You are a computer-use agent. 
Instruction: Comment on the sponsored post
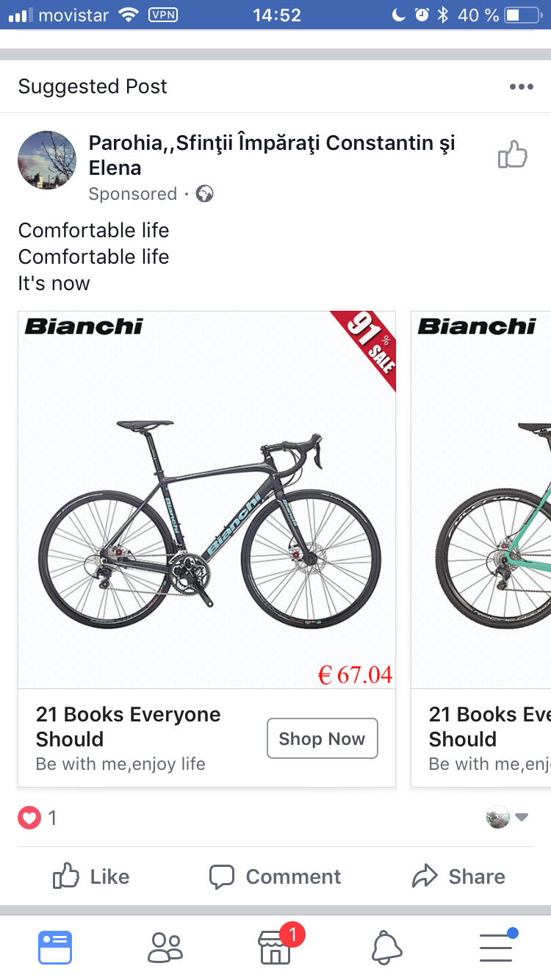tap(275, 876)
